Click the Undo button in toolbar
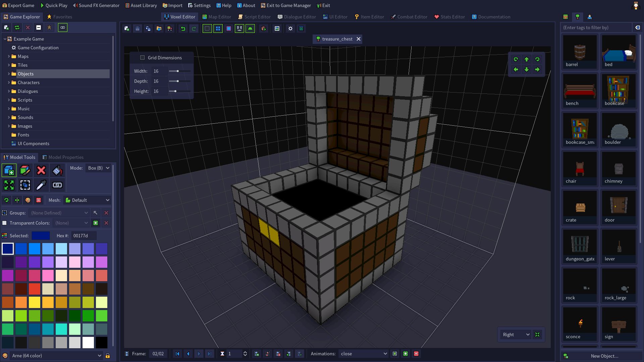The height and width of the screenshot is (362, 644). tap(183, 29)
